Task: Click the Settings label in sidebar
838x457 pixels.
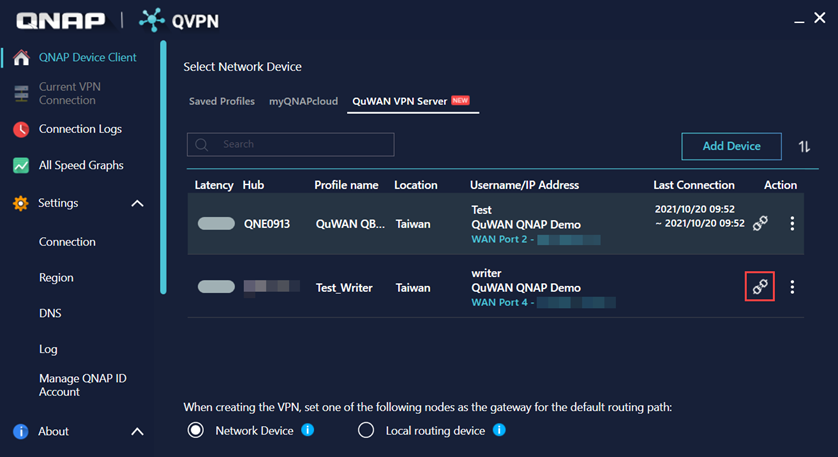Action: (58, 203)
